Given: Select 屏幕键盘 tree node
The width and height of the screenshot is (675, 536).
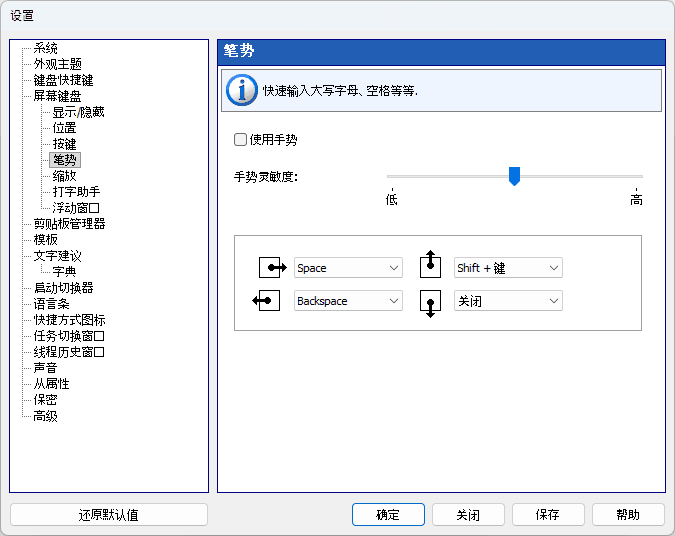Looking at the screenshot, I should click(57, 96).
